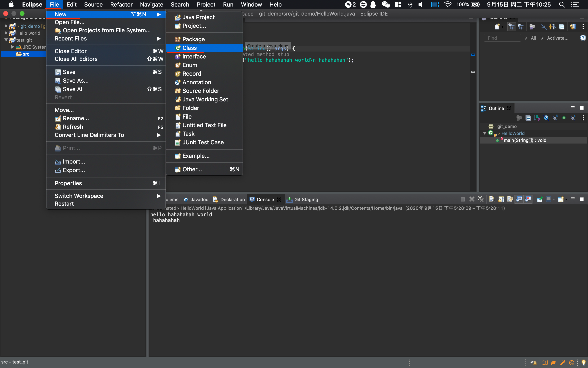Toggle Word Wrap in Console toolbar

tap(510, 199)
